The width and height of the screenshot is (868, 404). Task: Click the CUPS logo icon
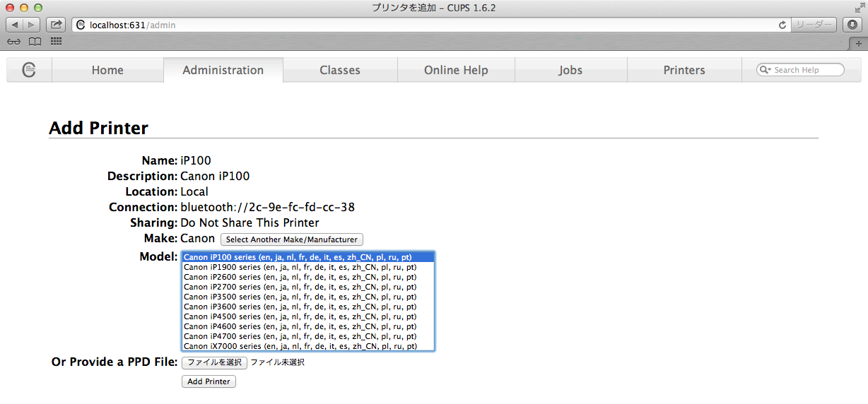(x=29, y=70)
